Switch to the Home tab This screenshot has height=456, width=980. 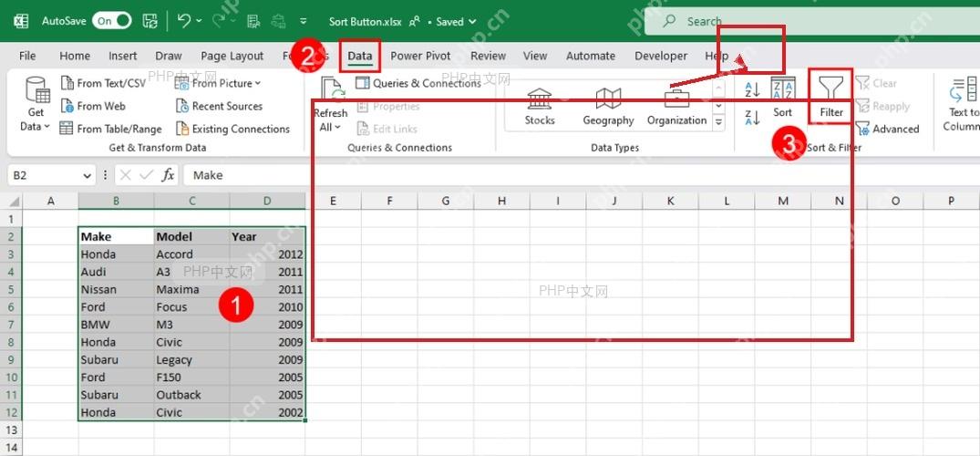(75, 56)
